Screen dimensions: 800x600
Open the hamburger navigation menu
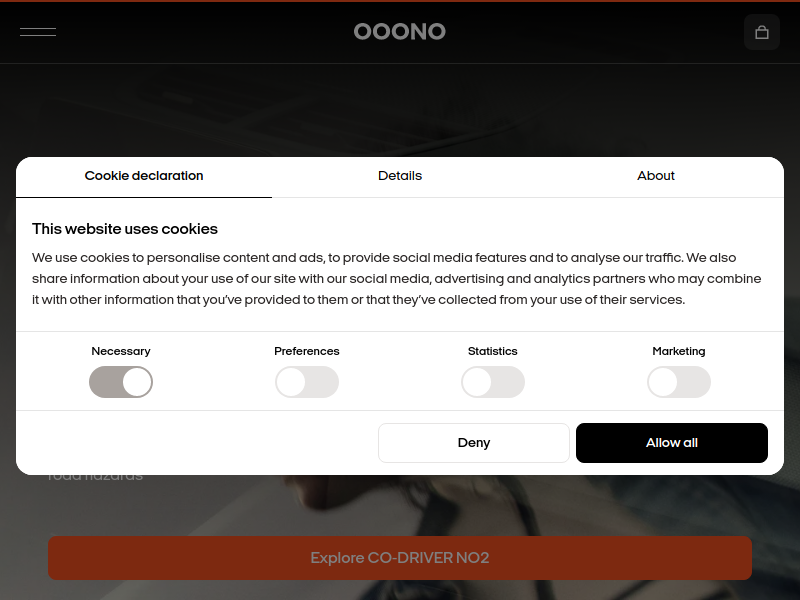click(x=38, y=32)
